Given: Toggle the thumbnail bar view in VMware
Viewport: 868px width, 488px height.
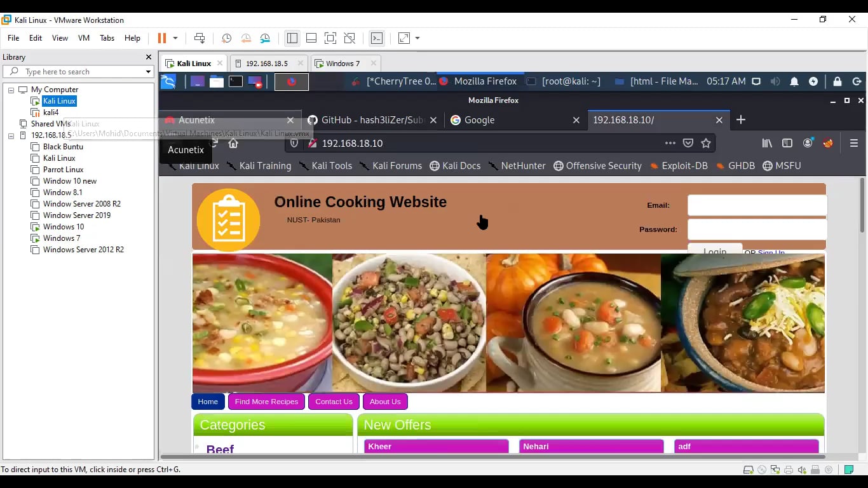Looking at the screenshot, I should click(x=311, y=38).
